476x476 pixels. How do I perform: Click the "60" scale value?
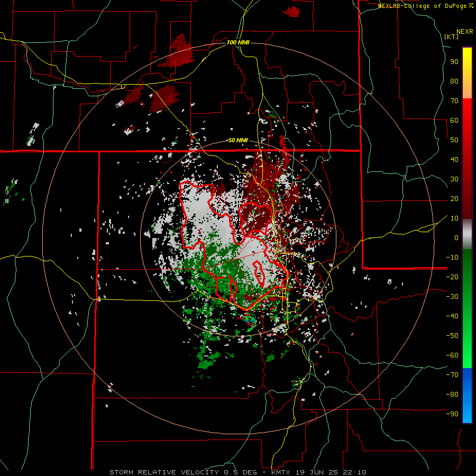pyautogui.click(x=454, y=121)
